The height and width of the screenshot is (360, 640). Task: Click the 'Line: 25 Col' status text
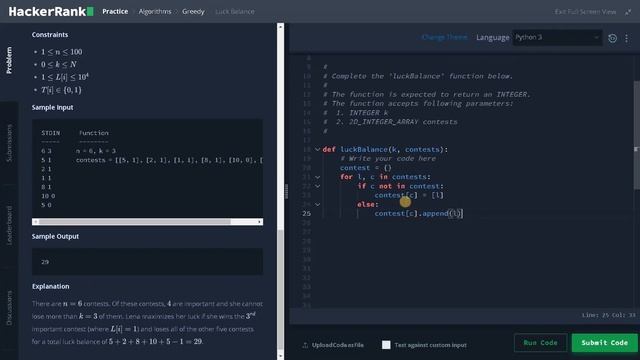(x=609, y=315)
